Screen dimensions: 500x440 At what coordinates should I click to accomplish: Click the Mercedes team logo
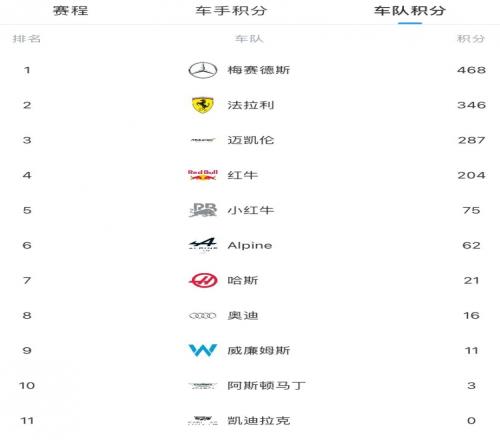pyautogui.click(x=203, y=70)
